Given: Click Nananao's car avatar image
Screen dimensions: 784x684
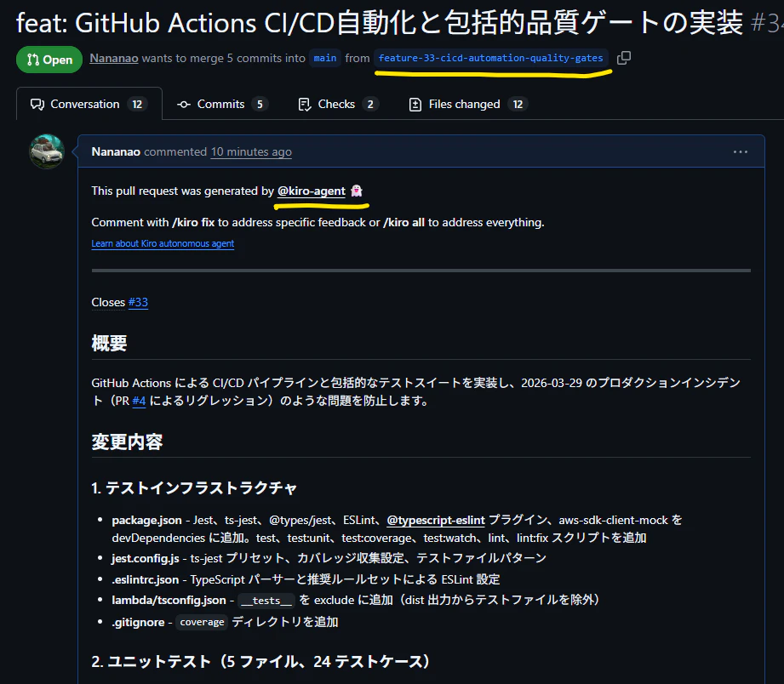Looking at the screenshot, I should [x=47, y=151].
